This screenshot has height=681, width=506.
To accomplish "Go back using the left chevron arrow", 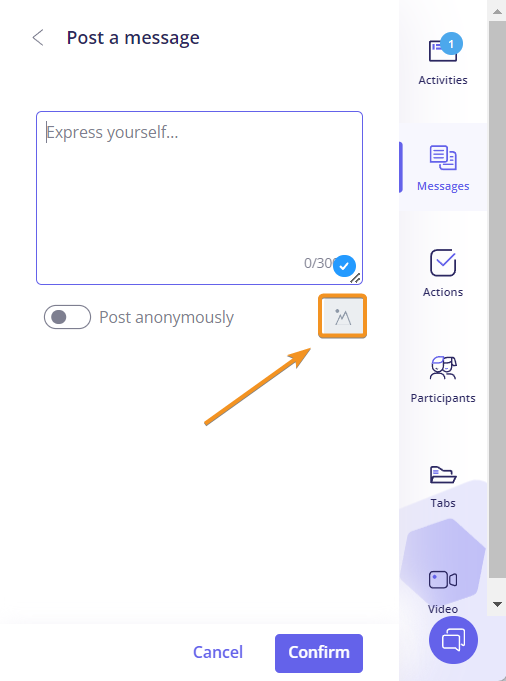I will pos(38,38).
